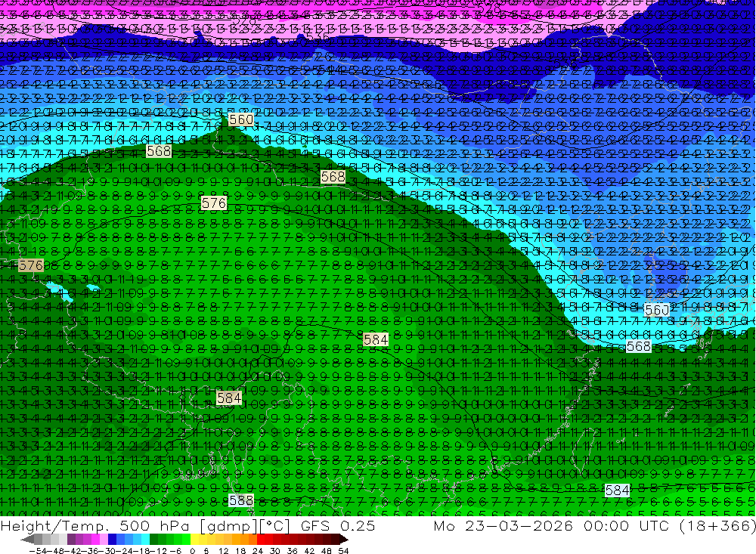Screen dimensions: 756x554
Task: Click the 'Mo 23-03-2026' date text
Action: click(503, 525)
